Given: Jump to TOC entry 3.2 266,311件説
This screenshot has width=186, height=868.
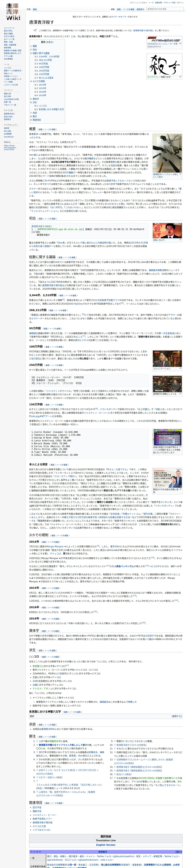Looking at the screenshot, I should click(x=43, y=60).
